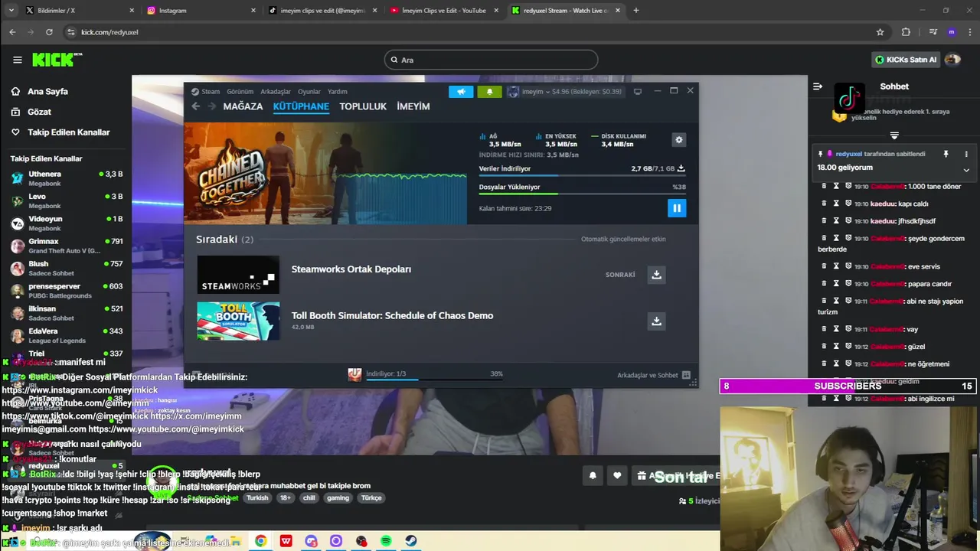Pause the Chained Together download
The height and width of the screenshot is (551, 980).
point(676,208)
